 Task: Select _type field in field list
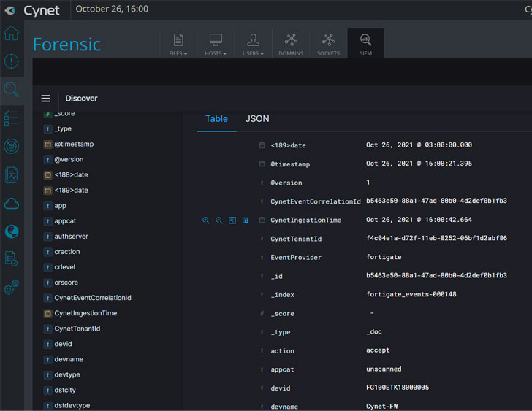[x=63, y=128]
